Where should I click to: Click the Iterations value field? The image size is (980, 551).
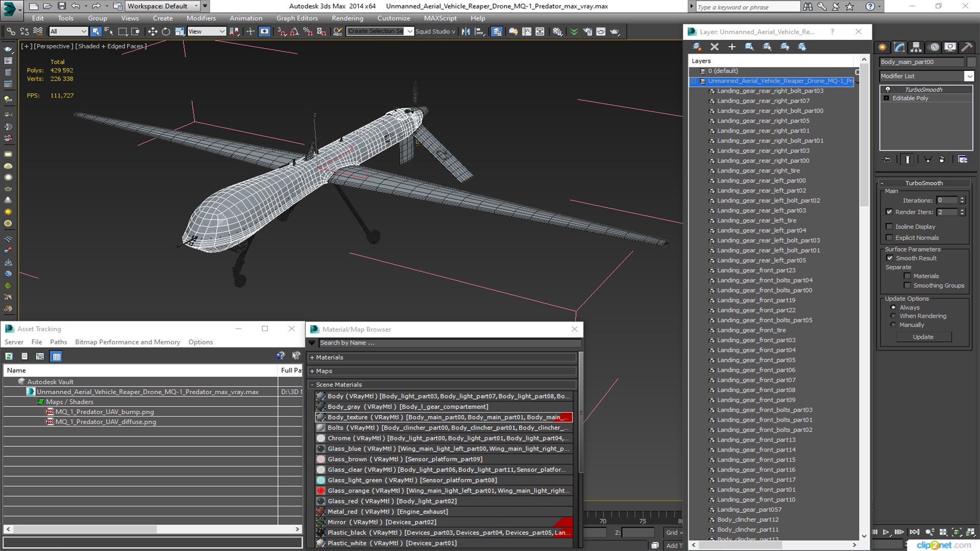coord(947,201)
